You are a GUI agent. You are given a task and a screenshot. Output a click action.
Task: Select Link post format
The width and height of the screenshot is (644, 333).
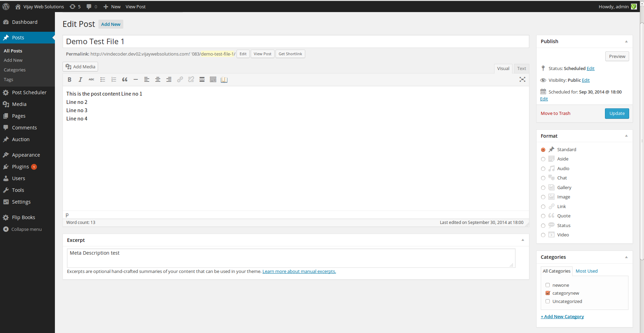click(543, 207)
